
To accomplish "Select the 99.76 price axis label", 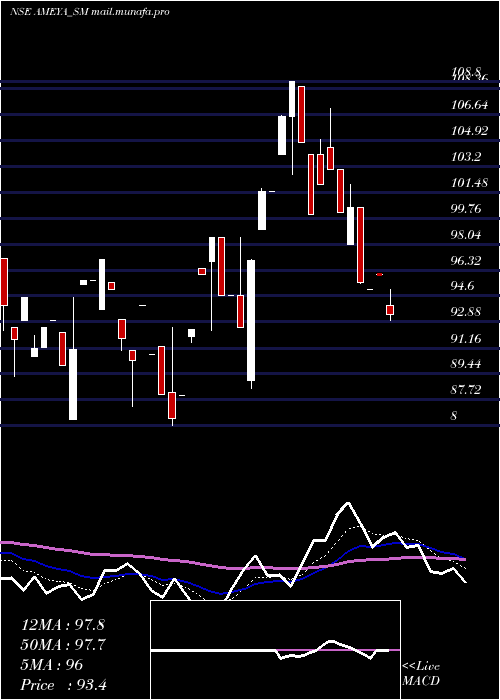I will pos(467,208).
